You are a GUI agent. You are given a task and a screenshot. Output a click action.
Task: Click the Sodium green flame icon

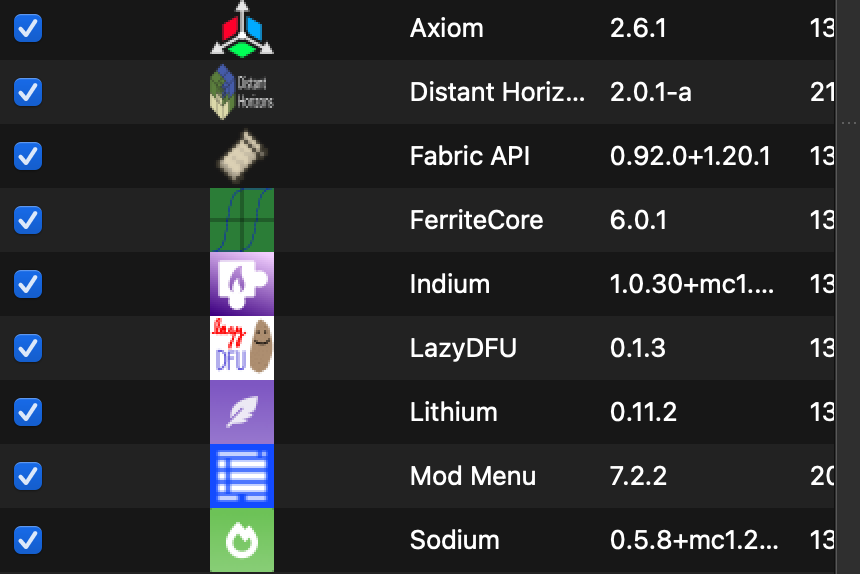coord(242,540)
